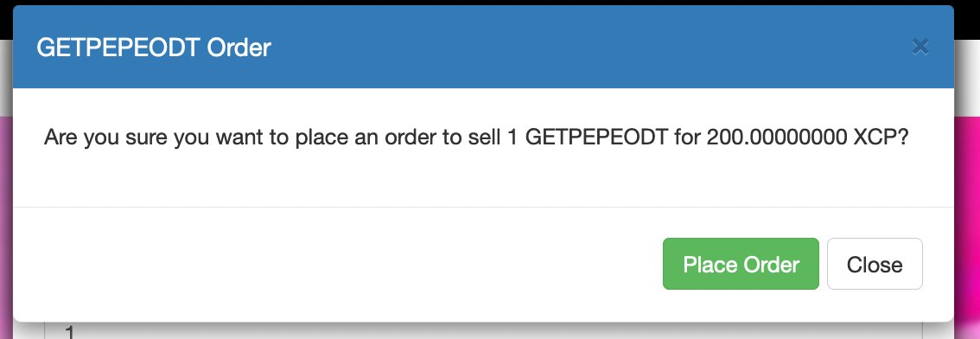Click the confirmation question text
The image size is (980, 339).
coord(475,138)
